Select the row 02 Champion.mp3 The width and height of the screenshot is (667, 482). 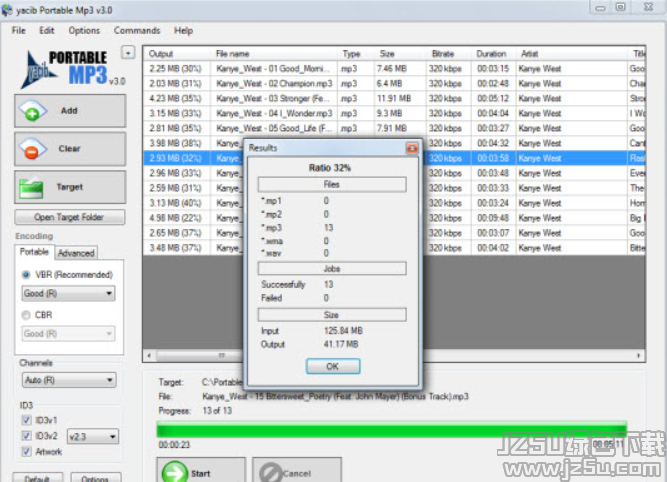[x=394, y=83]
